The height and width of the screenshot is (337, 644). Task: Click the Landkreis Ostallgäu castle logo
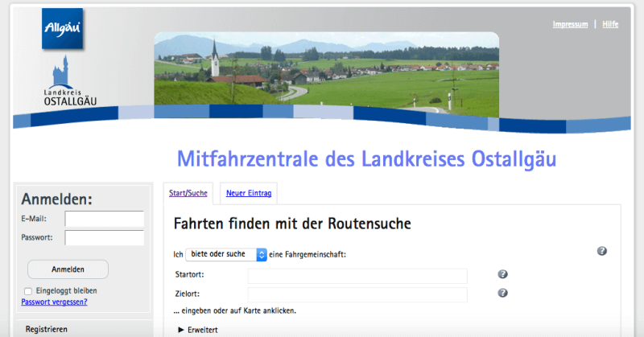point(63,84)
